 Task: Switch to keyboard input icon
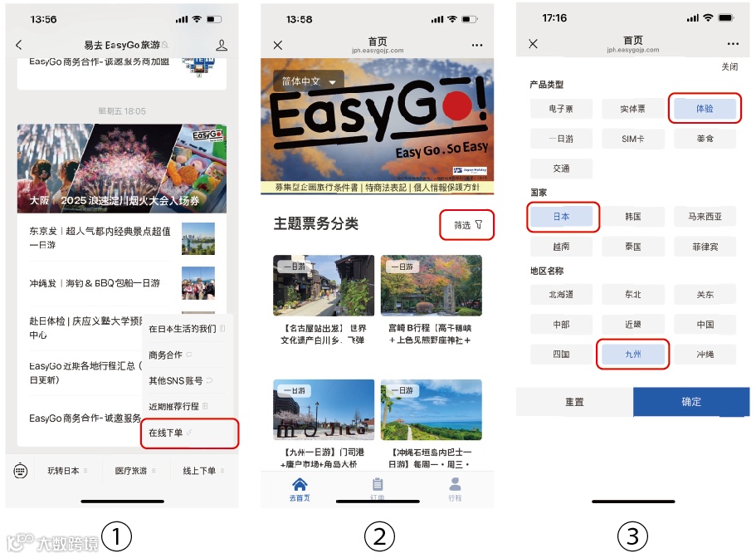(x=20, y=470)
